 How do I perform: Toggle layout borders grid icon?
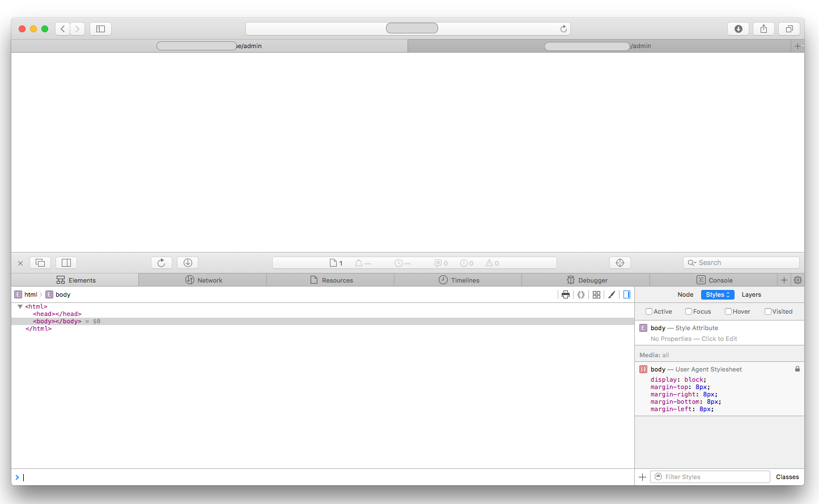pyautogui.click(x=596, y=294)
